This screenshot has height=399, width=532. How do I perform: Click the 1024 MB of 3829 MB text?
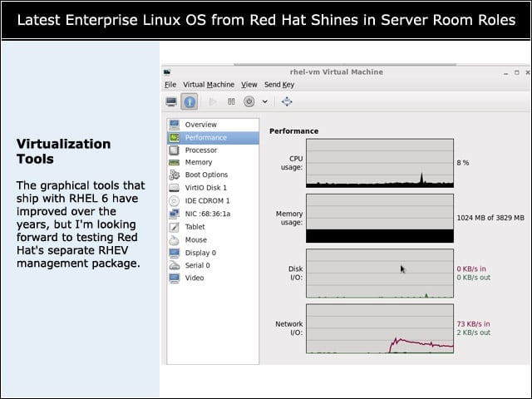click(490, 218)
